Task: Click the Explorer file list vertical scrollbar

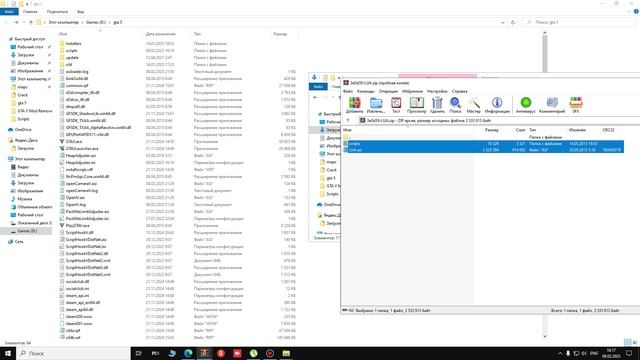Action: point(545,54)
